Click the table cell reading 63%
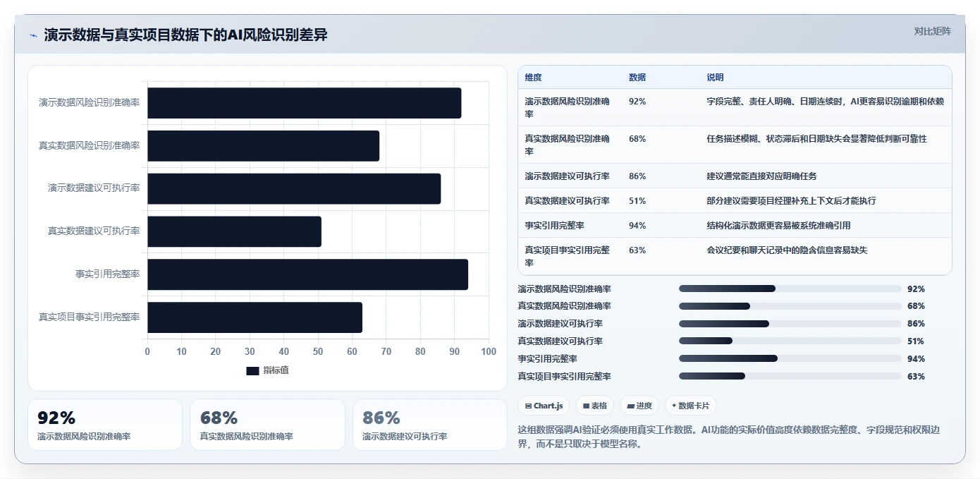 [637, 250]
